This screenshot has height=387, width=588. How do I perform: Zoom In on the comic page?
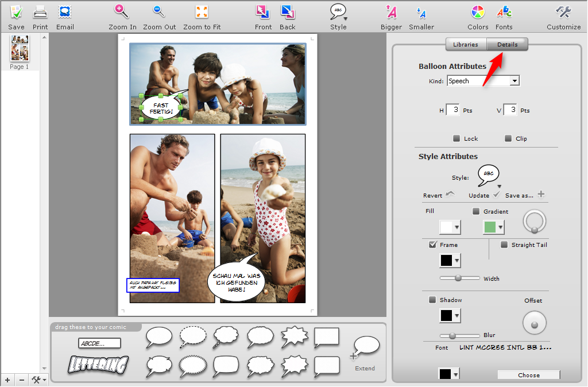click(x=122, y=12)
